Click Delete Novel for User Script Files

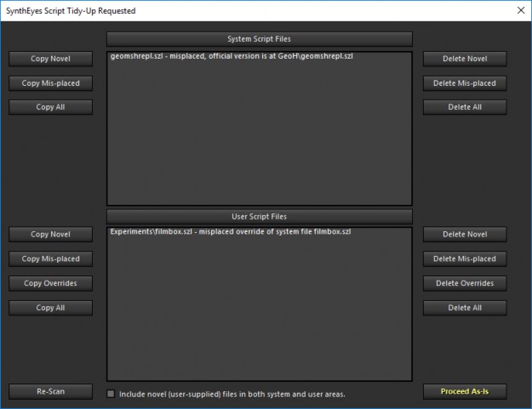click(x=465, y=234)
